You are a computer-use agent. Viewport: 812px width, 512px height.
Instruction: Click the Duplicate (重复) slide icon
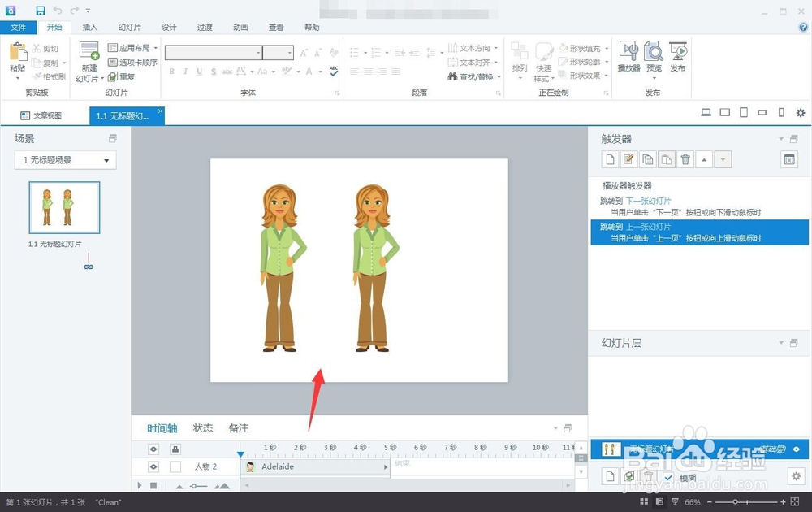click(112, 76)
